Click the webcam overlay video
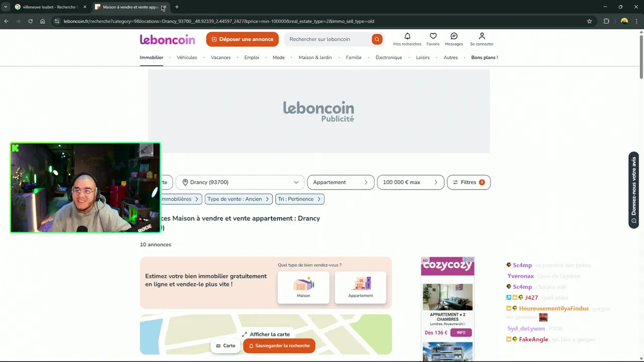This screenshot has height=362, width=644. 86,188
